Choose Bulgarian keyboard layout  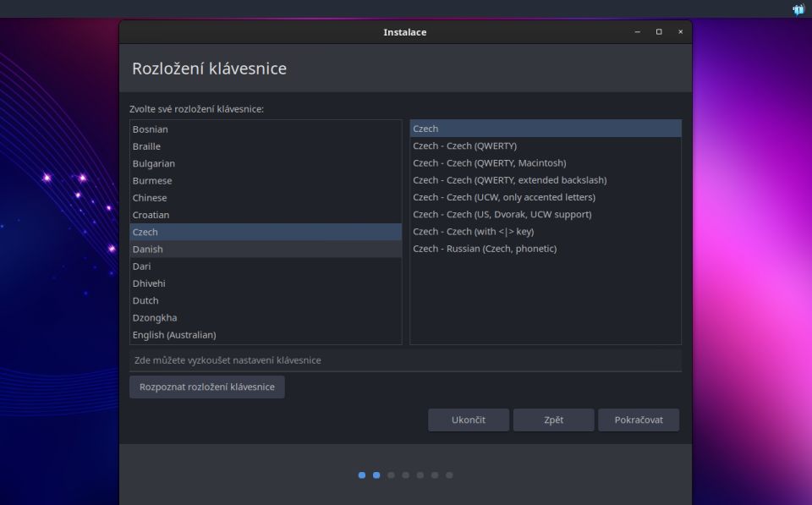(x=266, y=163)
